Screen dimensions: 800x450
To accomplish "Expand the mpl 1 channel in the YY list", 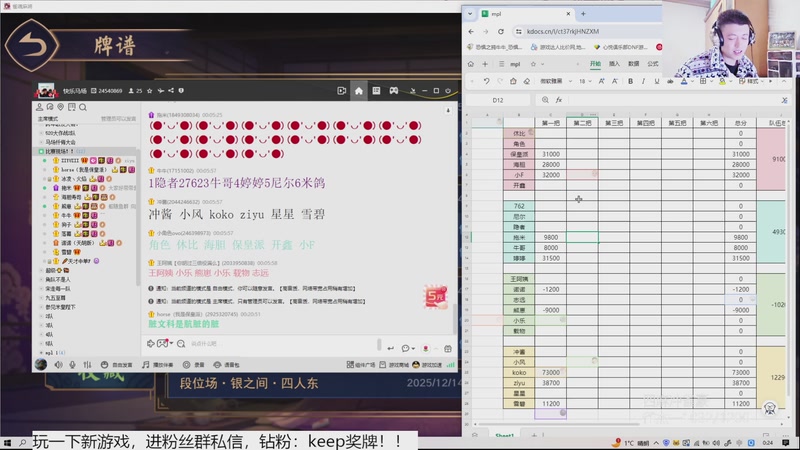I will click(41, 353).
